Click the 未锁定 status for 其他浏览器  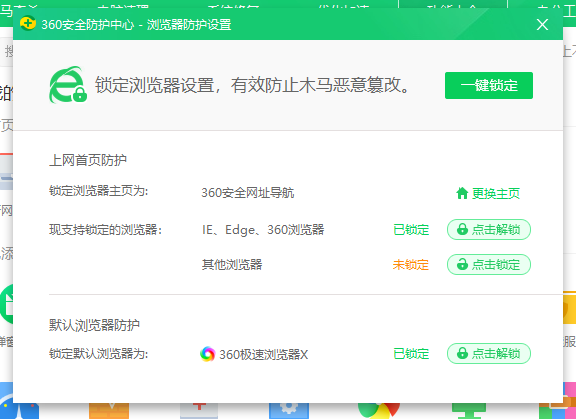pos(411,265)
